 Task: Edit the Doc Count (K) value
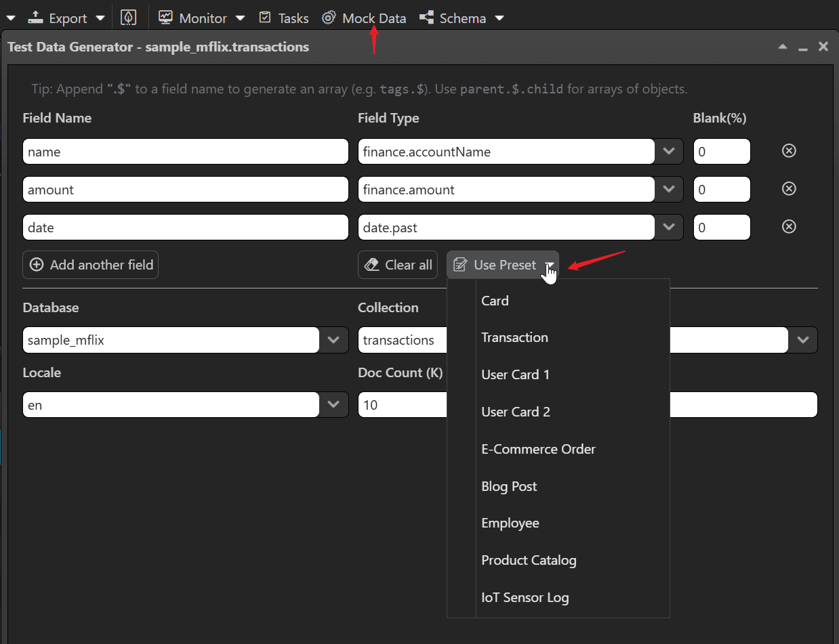point(402,405)
